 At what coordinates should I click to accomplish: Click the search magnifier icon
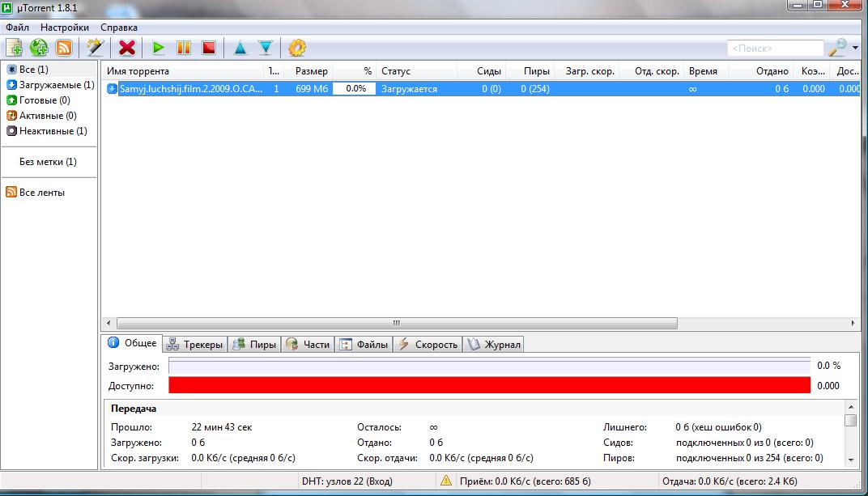click(x=837, y=48)
